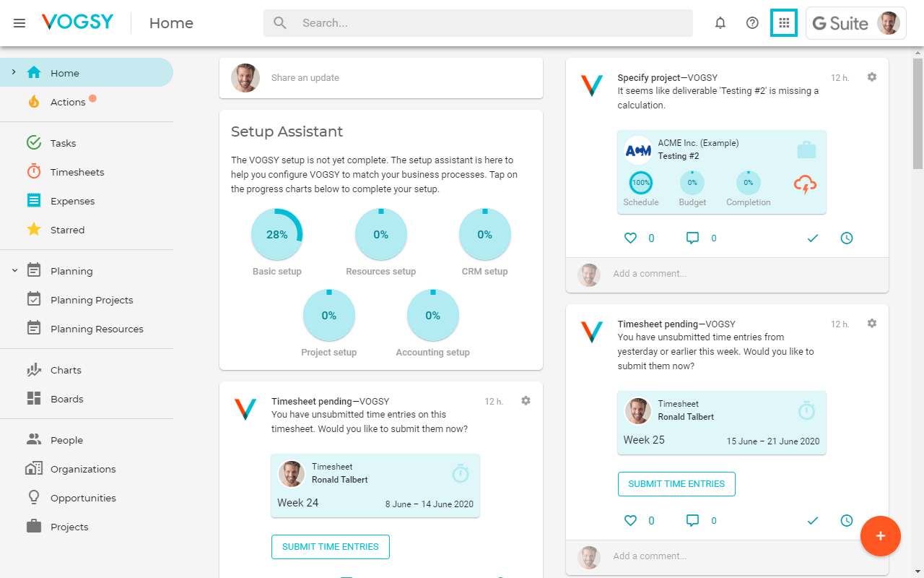Click the VOGSY logo
Screen dimensions: 924x578
77,22
